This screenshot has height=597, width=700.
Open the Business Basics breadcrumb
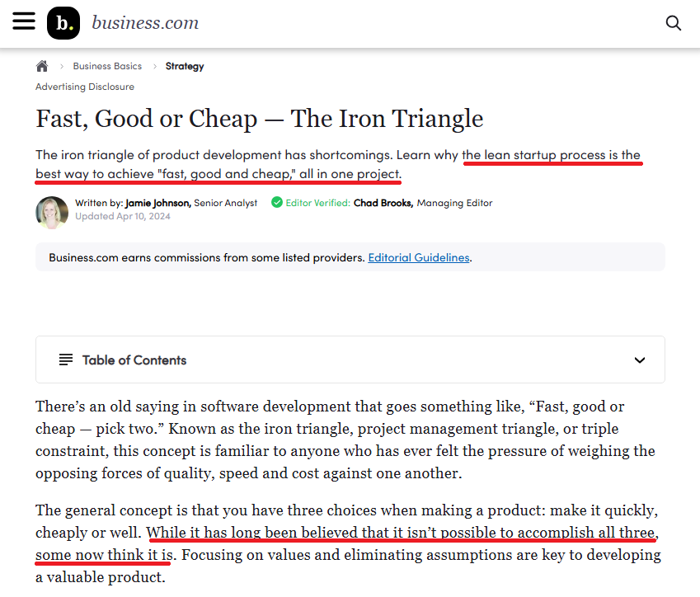[107, 66]
